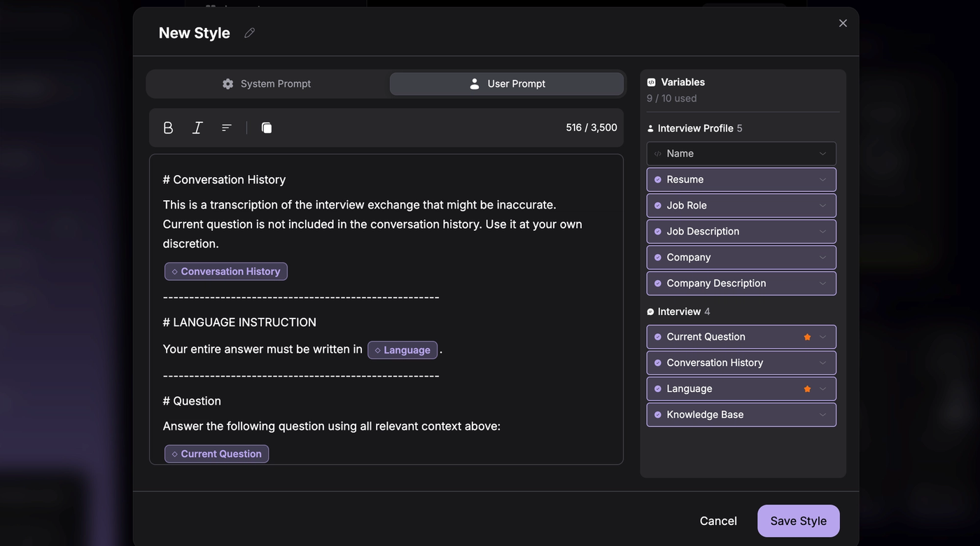Expand the Language variable chevron in panel

[822, 389]
